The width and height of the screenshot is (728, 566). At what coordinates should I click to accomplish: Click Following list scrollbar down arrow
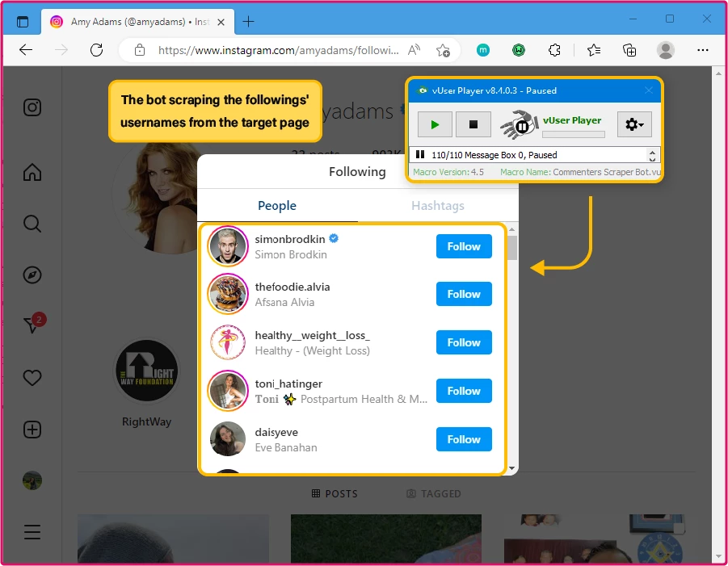[x=512, y=468]
